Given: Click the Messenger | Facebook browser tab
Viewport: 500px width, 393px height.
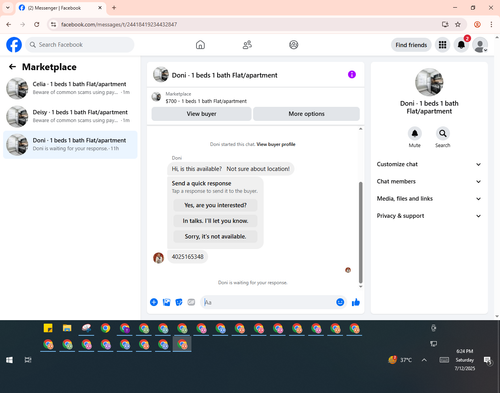Looking at the screenshot, I should click(x=61, y=8).
